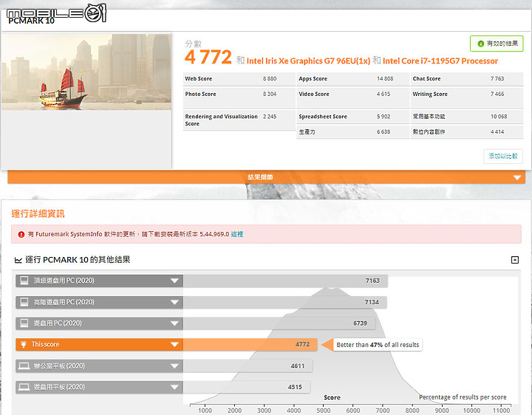Expand the 頂級遊戲用 PC (2020) dropdown arrow
The height and width of the screenshot is (415, 532).
(x=174, y=281)
